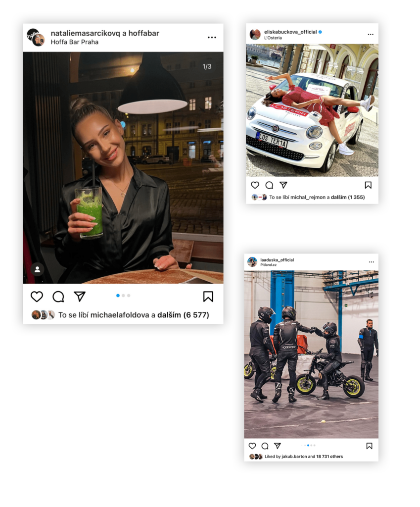Open the Hoffa Bar Praha location link

point(75,42)
